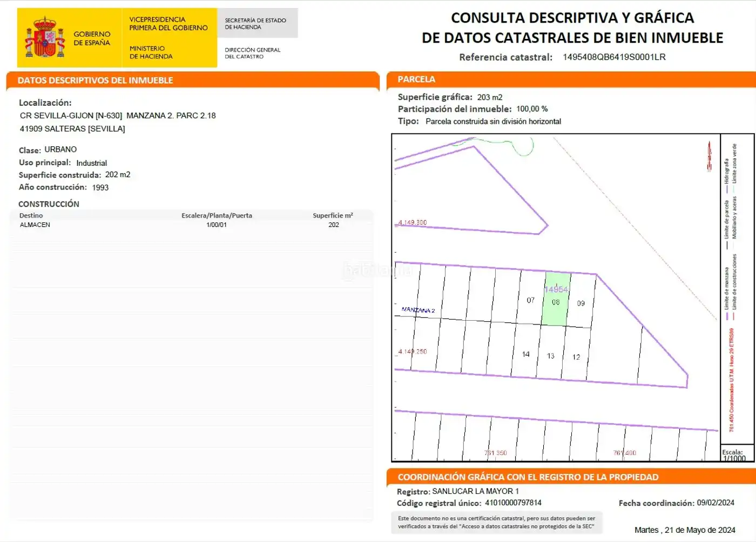
Task: Click 'MINISTERIO DE HACIENDA' in yellow banner
Action: click(151, 52)
